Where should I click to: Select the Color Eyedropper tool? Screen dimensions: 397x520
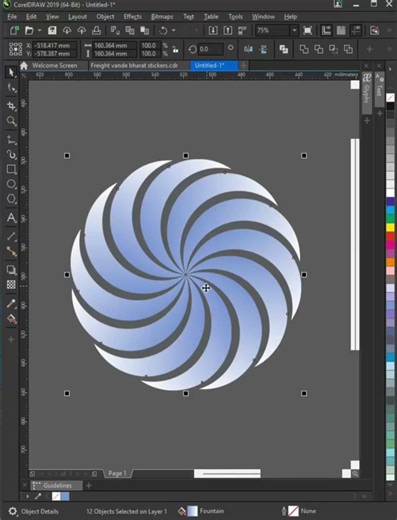pyautogui.click(x=11, y=304)
